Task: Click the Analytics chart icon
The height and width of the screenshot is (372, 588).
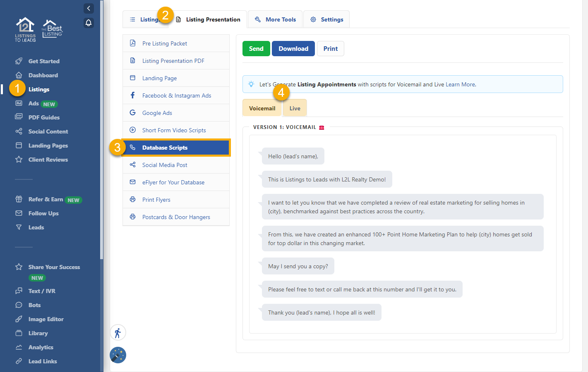Action: click(19, 347)
